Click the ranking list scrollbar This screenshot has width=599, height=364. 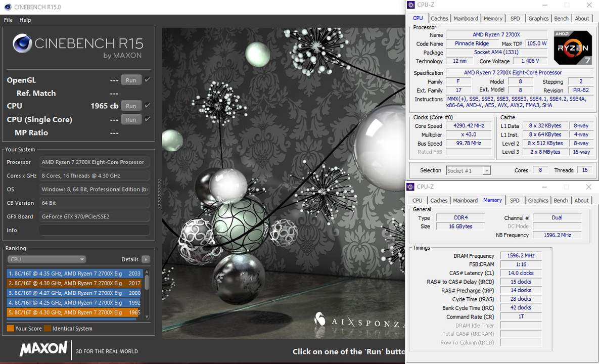(x=147, y=282)
